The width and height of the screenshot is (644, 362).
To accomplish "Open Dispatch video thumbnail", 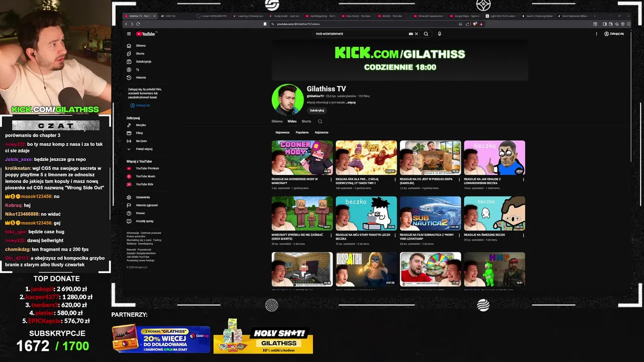I will (366, 269).
